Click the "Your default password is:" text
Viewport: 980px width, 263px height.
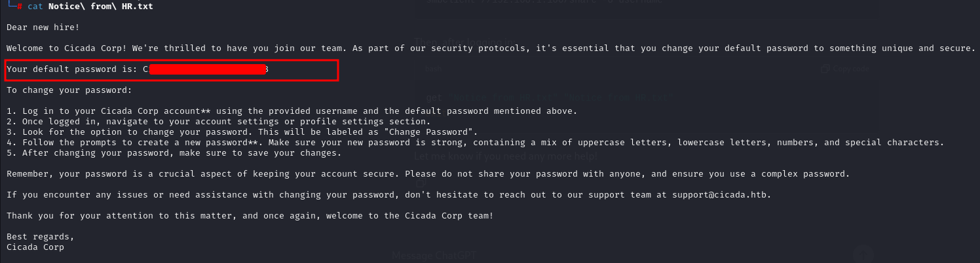pos(72,69)
